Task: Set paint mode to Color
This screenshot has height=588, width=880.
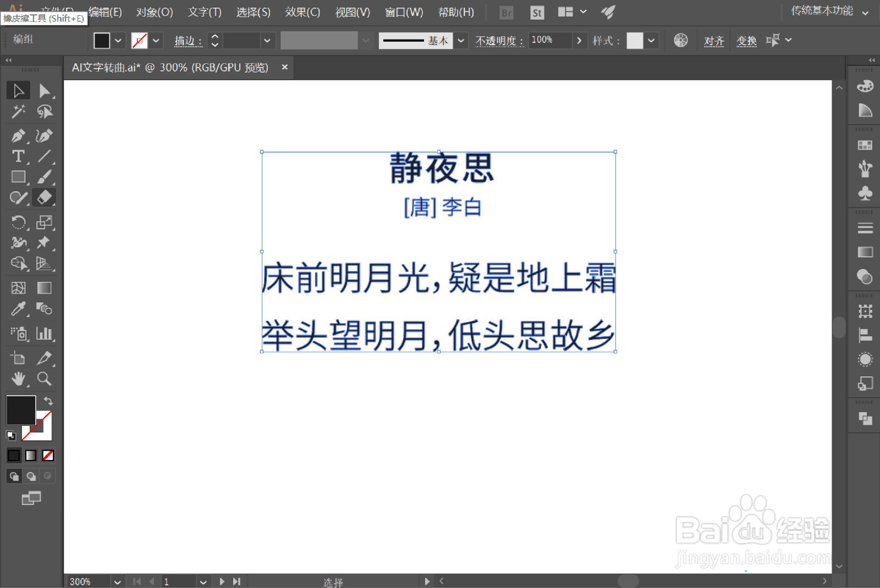Action: pos(14,455)
